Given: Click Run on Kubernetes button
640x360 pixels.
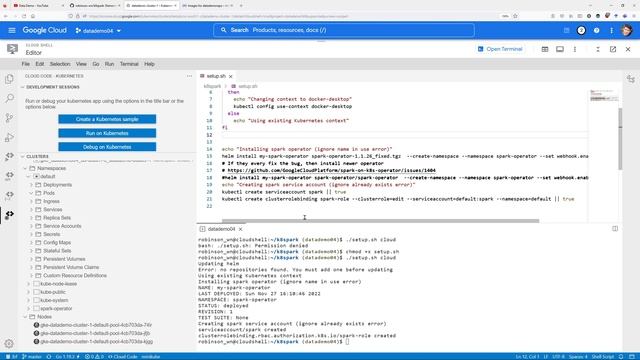Looking at the screenshot, I should tap(107, 133).
